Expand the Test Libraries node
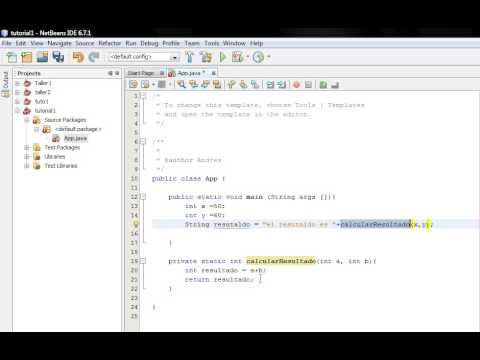This screenshot has height=360, width=480. click(x=27, y=166)
